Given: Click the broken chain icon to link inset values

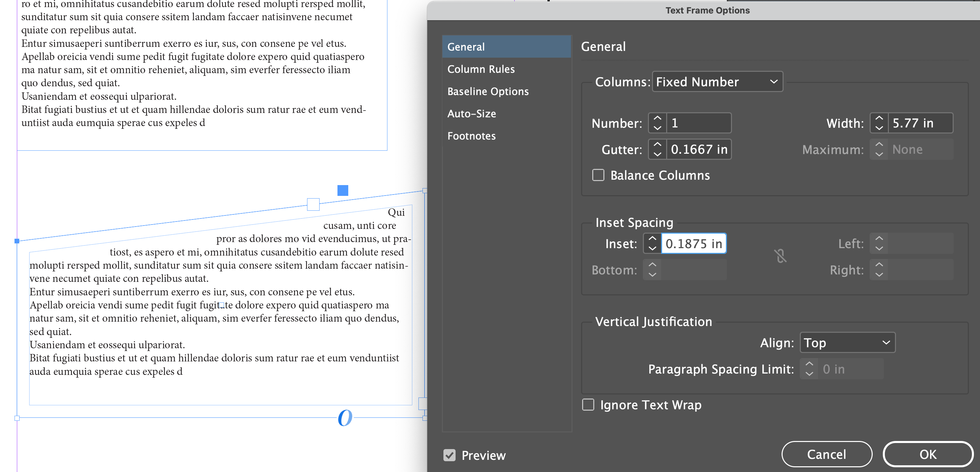Looking at the screenshot, I should pyautogui.click(x=781, y=257).
